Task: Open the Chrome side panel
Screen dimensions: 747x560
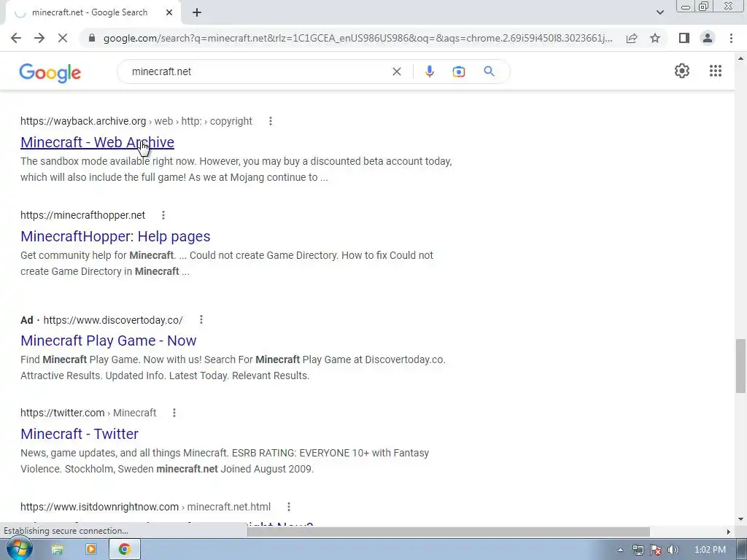Action: pyautogui.click(x=684, y=38)
